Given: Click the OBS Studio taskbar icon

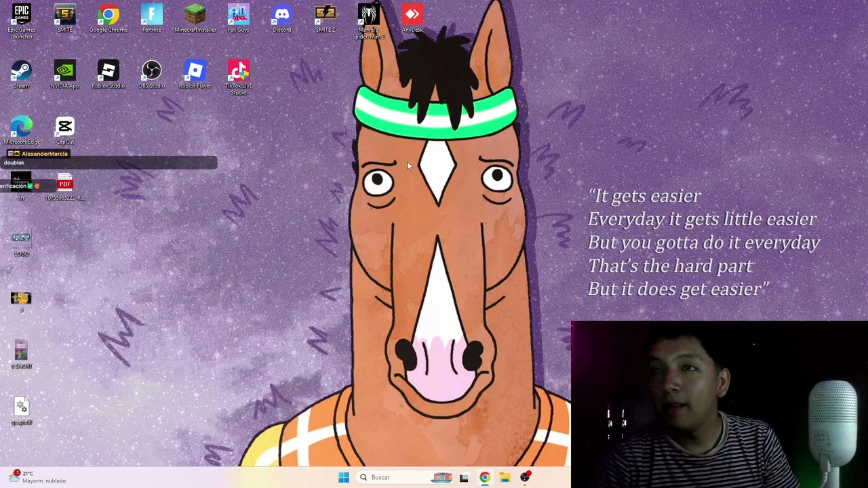Looking at the screenshot, I should point(525,477).
